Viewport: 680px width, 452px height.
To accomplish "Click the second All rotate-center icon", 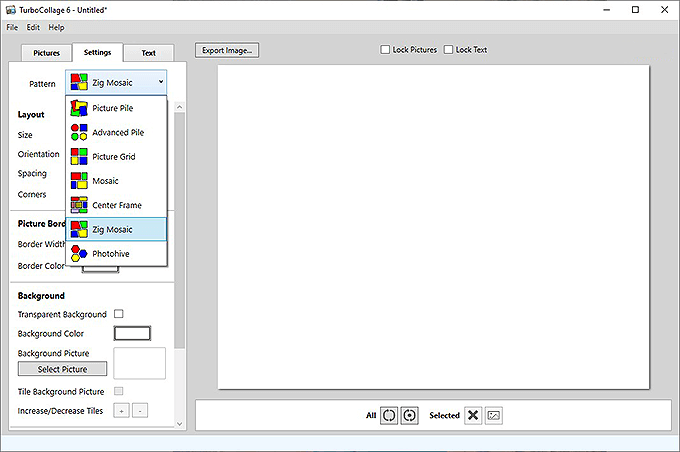I will 409,416.
